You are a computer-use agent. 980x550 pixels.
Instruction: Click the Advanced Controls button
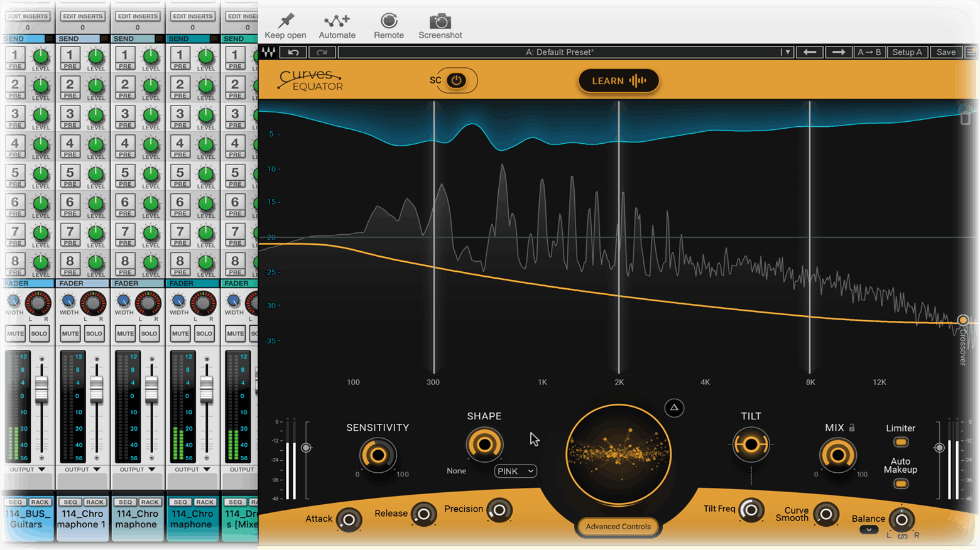[x=618, y=527]
